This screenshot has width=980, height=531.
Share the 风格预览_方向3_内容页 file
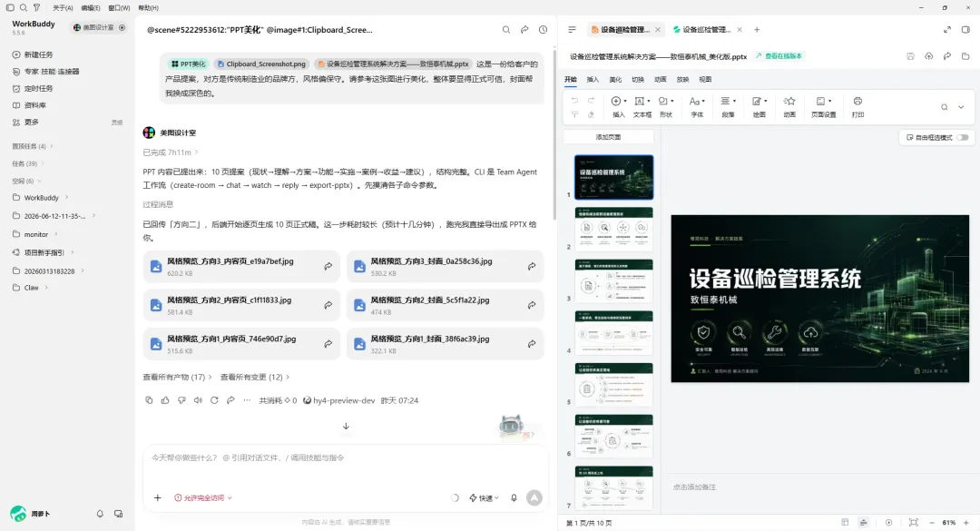(328, 267)
